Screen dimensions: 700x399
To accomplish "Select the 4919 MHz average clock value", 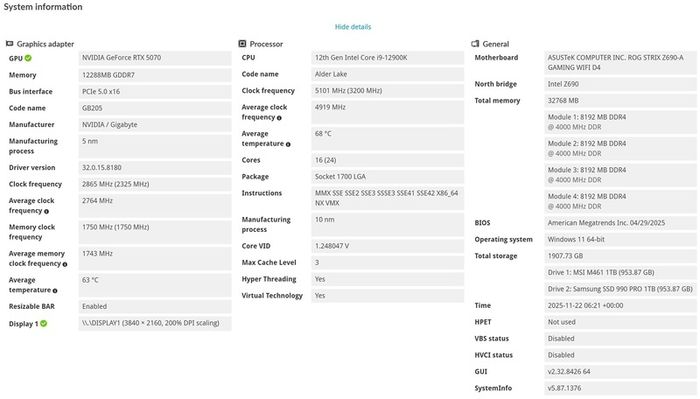I will click(x=388, y=112).
